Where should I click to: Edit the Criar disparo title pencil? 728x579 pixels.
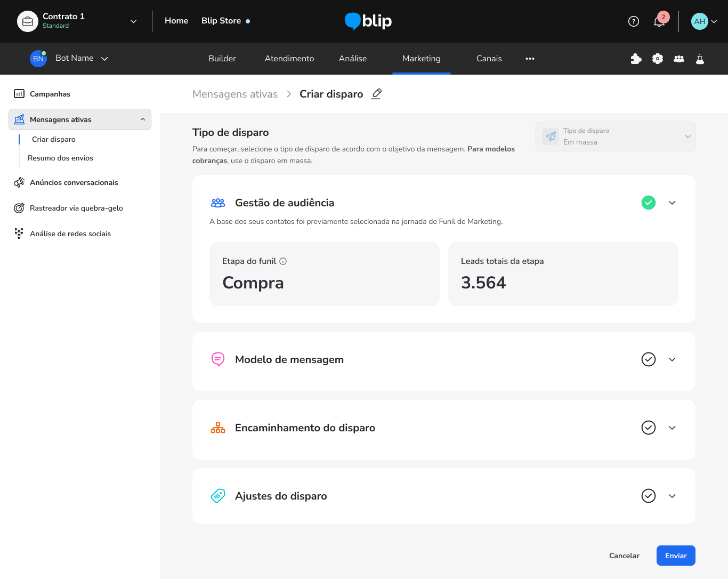click(376, 94)
